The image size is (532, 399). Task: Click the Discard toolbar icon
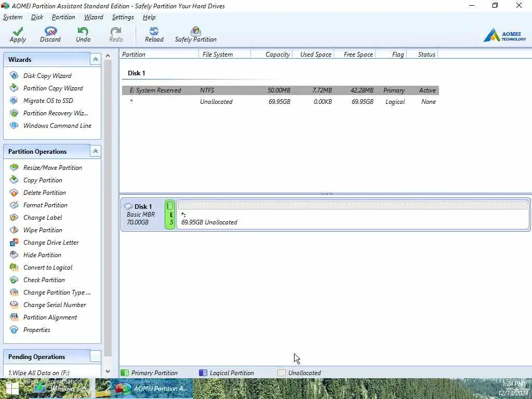[x=50, y=31]
